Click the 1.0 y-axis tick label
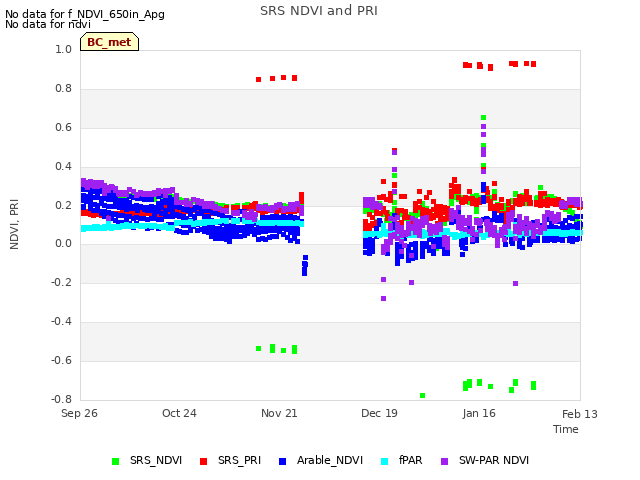 (63, 49)
